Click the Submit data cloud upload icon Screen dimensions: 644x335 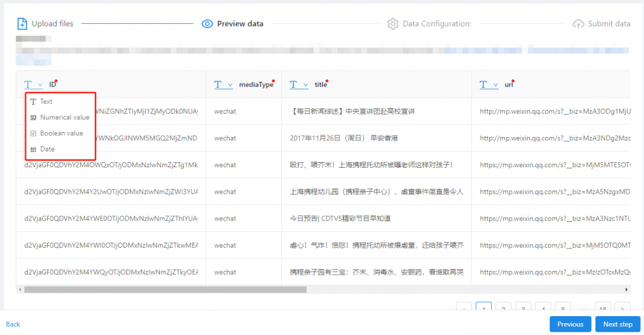578,24
